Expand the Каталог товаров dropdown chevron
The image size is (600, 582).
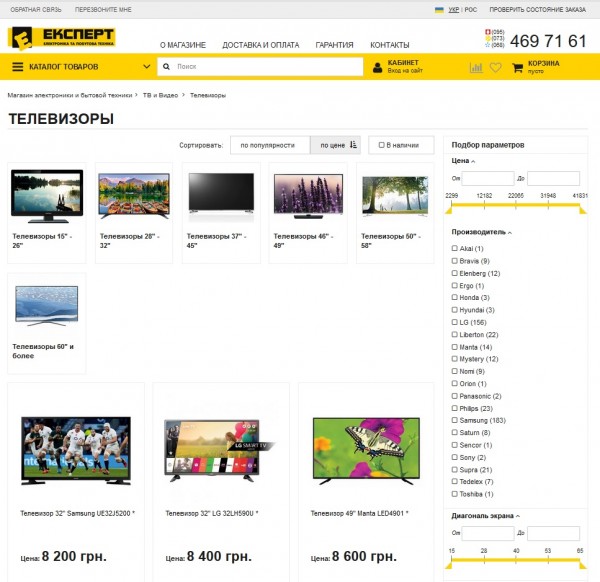pyautogui.click(x=147, y=67)
